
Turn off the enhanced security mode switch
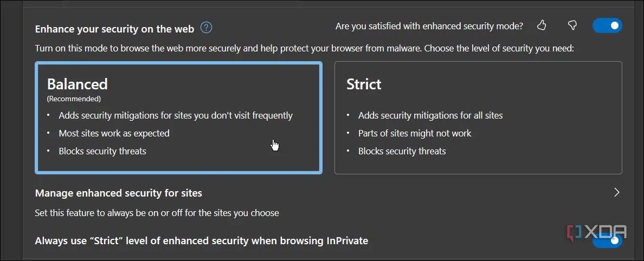coord(607,25)
